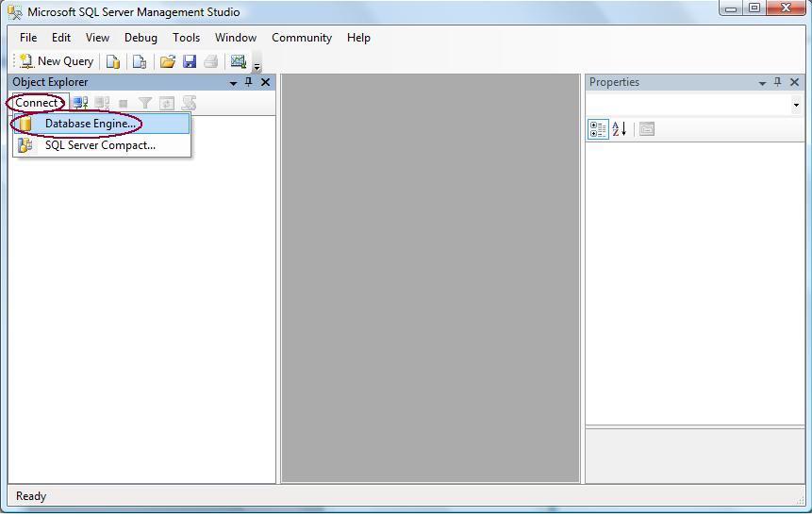The height and width of the screenshot is (517, 812).
Task: Close the Properties panel
Action: [794, 82]
